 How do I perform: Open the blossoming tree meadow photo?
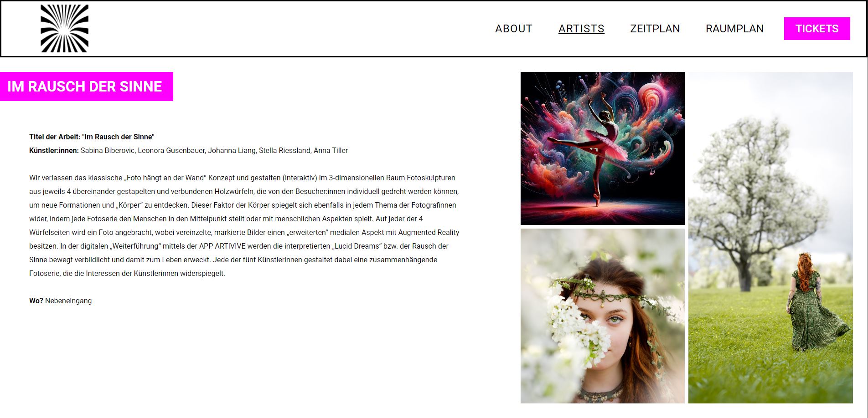pos(770,238)
